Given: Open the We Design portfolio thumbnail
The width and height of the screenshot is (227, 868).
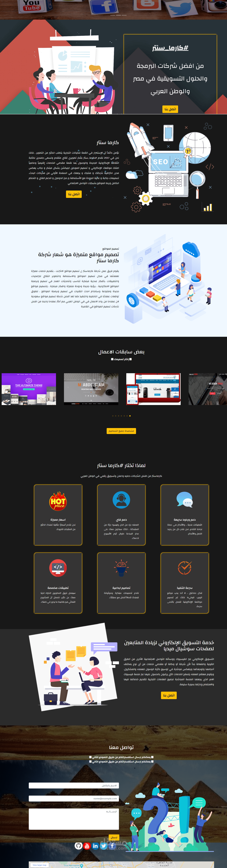Looking at the screenshot, I should tap(208, 389).
